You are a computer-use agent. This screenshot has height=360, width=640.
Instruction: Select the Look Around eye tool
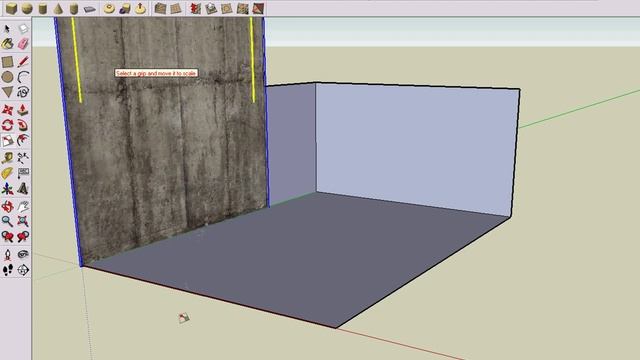[x=23, y=254]
